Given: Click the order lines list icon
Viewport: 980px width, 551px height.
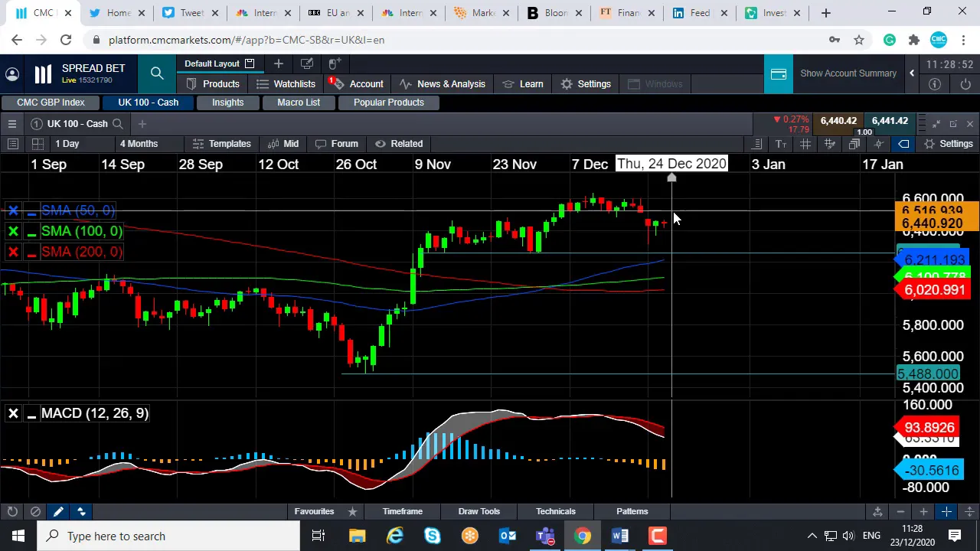Looking at the screenshot, I should point(756,144).
